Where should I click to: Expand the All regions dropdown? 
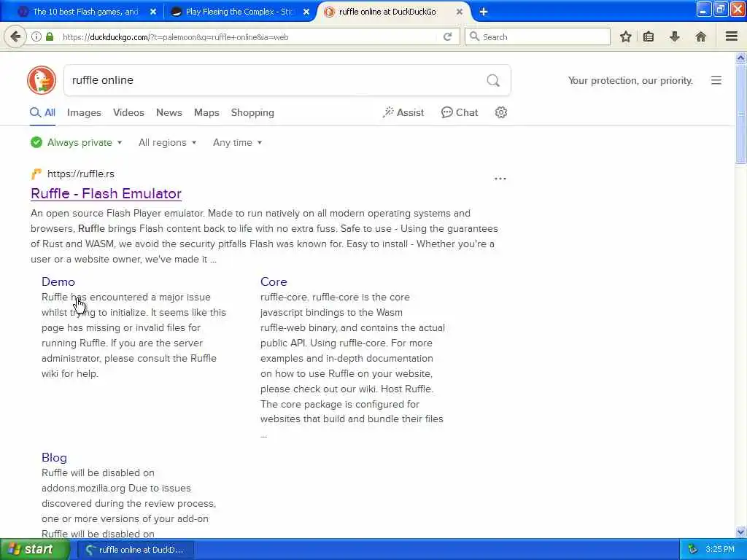pyautogui.click(x=167, y=142)
